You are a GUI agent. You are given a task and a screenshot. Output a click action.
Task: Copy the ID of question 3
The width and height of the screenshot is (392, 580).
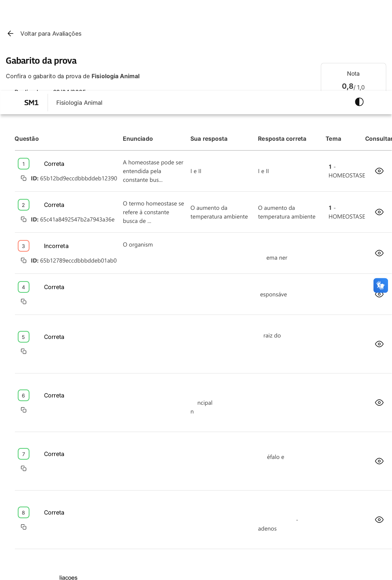tap(24, 260)
